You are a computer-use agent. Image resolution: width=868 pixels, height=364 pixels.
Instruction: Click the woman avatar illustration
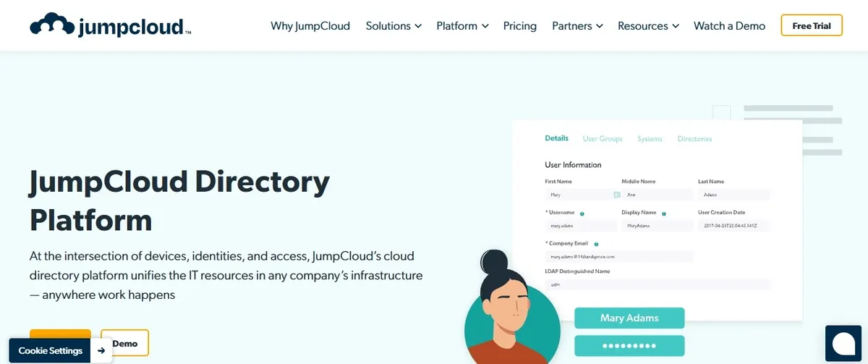click(512, 308)
